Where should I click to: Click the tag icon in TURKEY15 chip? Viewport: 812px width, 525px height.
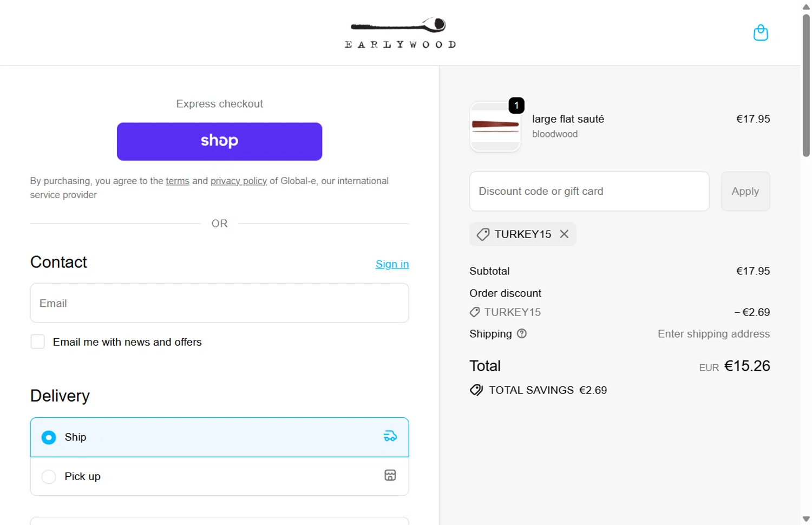pyautogui.click(x=483, y=234)
